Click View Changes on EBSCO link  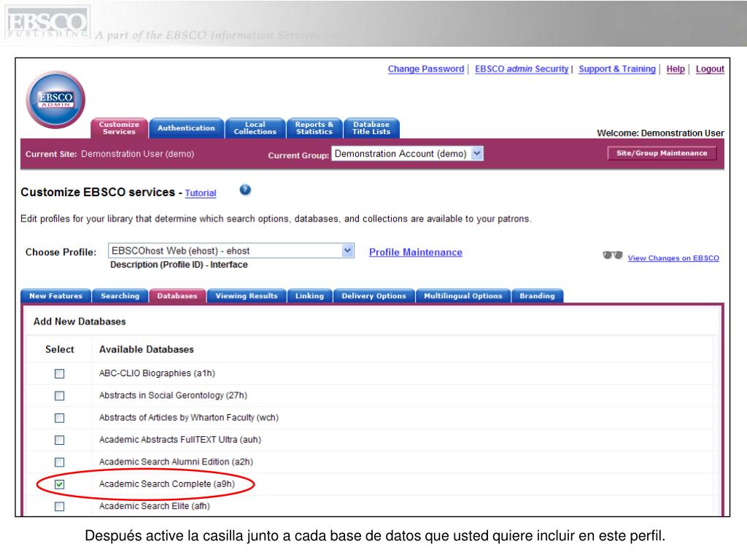click(x=673, y=258)
